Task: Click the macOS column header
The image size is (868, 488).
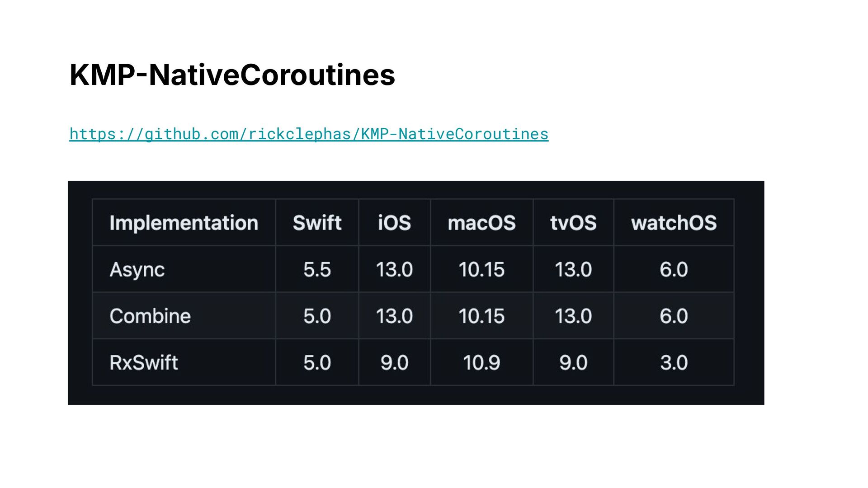Action: click(x=481, y=222)
